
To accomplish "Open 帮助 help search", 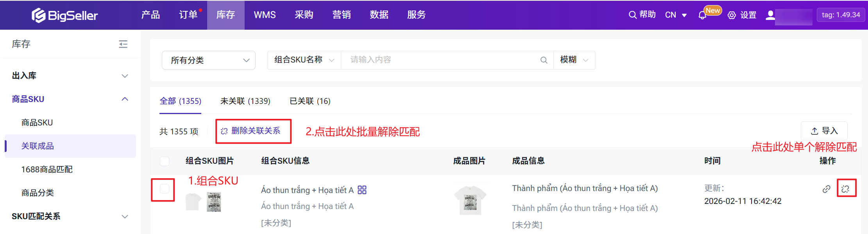I will 642,15.
